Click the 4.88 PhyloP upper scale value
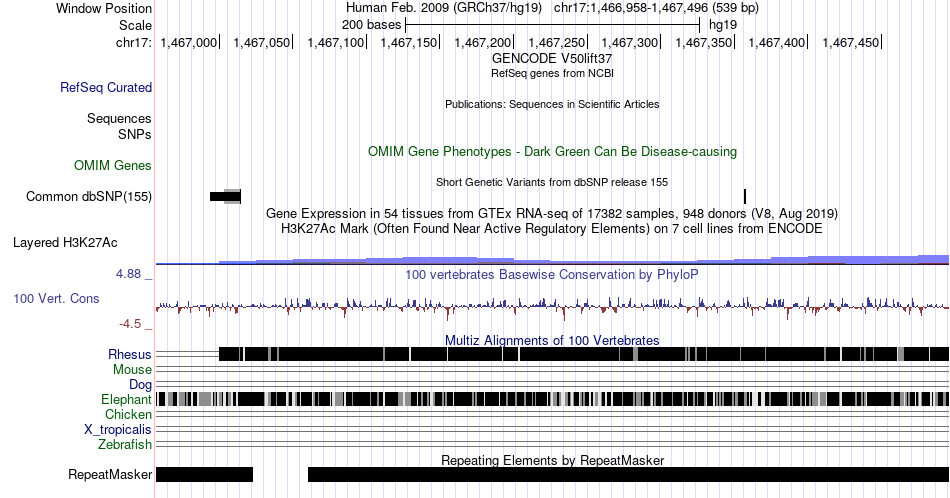 (x=128, y=274)
